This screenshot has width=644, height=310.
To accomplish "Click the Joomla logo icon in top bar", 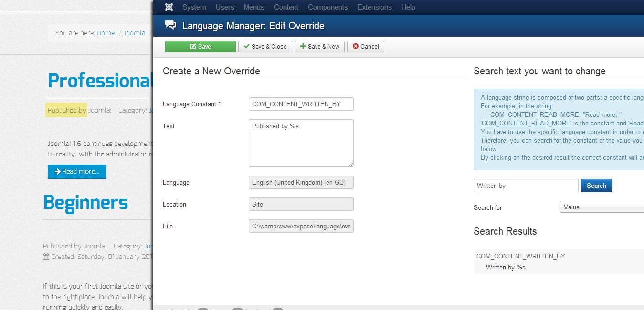I will click(169, 7).
